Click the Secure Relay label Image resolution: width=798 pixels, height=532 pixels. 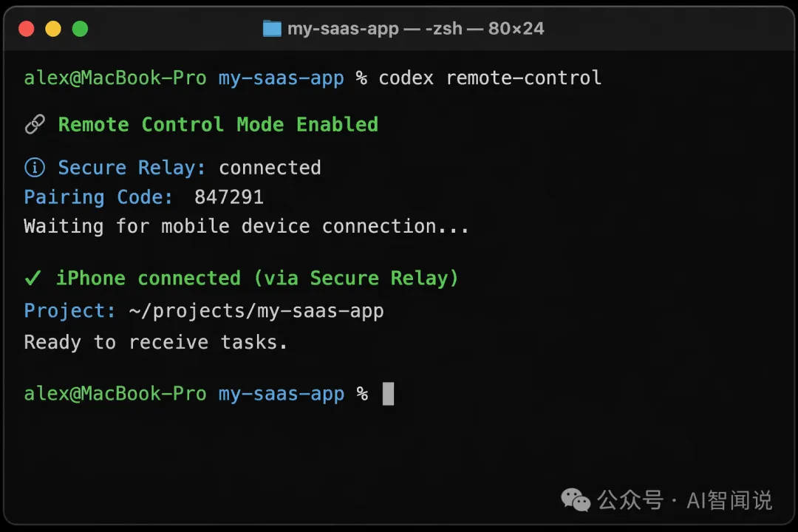point(132,168)
